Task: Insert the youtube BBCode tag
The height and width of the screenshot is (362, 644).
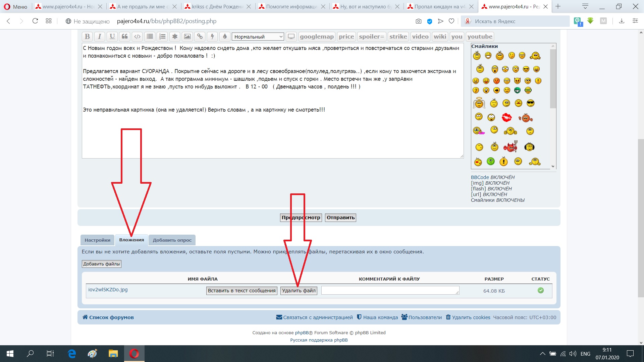Action: [480, 37]
